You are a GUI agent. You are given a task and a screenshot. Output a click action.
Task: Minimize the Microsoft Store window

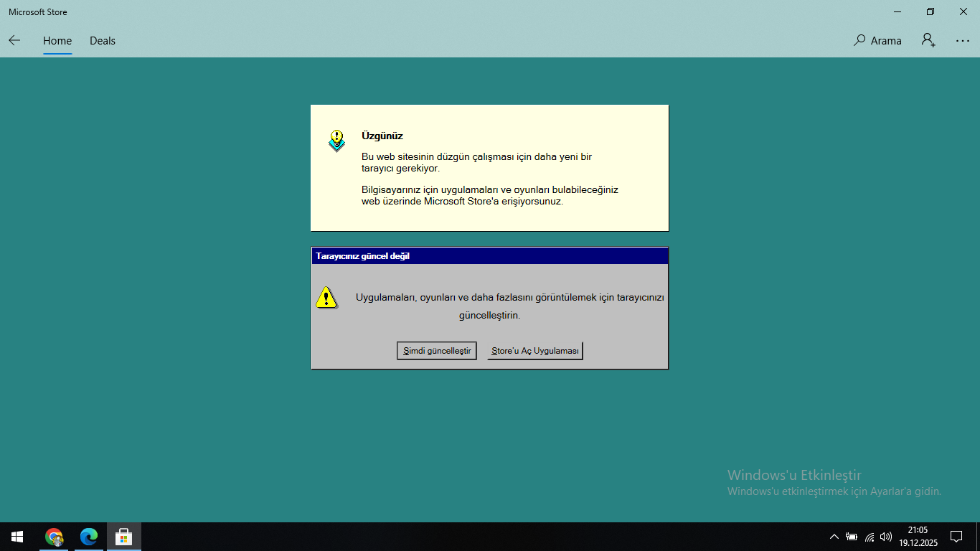[897, 11]
